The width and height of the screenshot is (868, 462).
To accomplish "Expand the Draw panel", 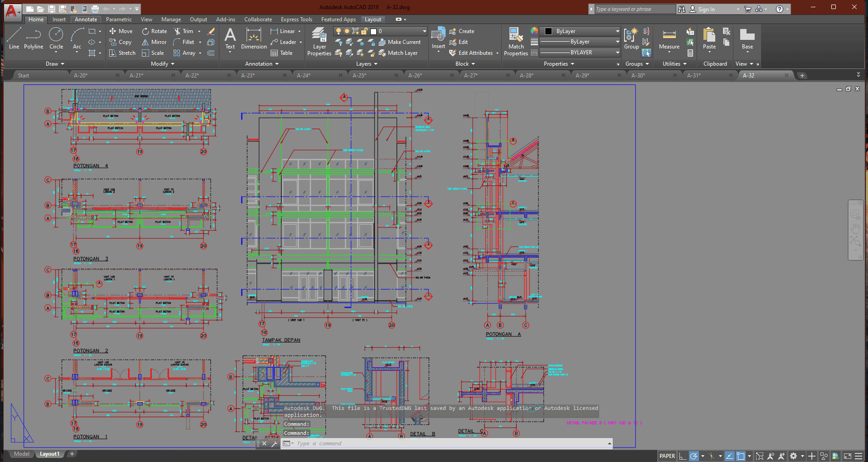I will [55, 64].
